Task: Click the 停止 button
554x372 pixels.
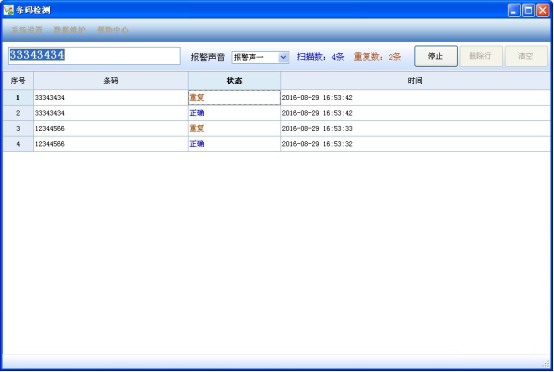Action: point(436,56)
